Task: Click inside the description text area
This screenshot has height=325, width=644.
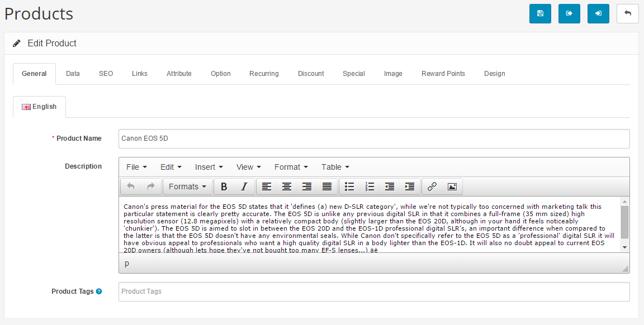Action: pyautogui.click(x=369, y=225)
